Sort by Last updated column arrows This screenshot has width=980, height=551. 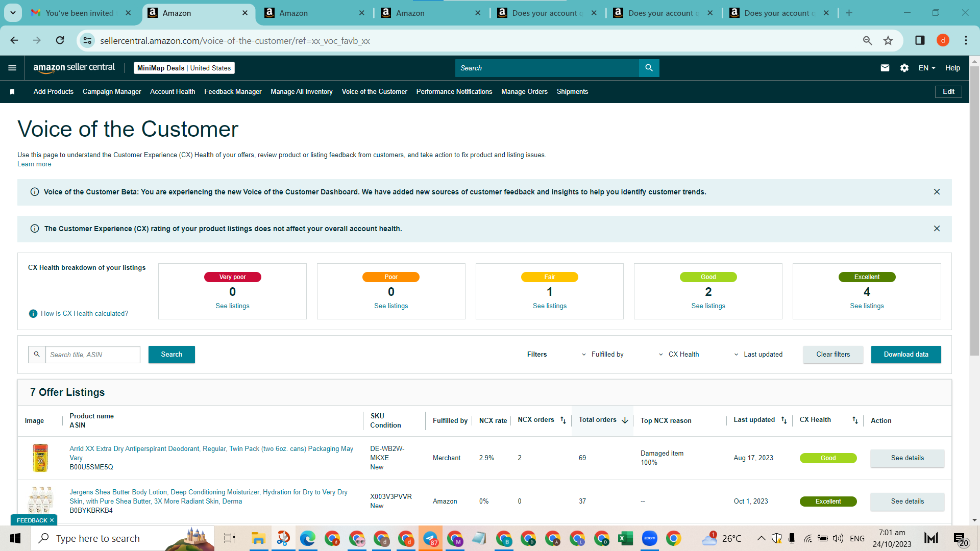pyautogui.click(x=784, y=420)
